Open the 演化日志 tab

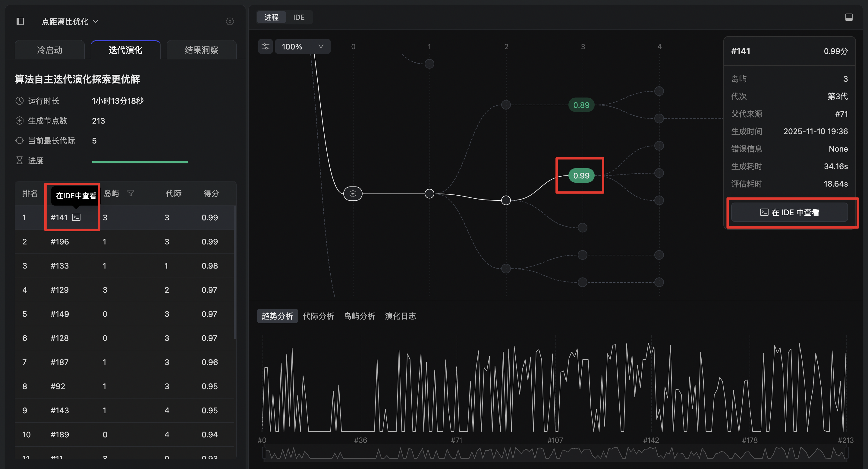400,316
